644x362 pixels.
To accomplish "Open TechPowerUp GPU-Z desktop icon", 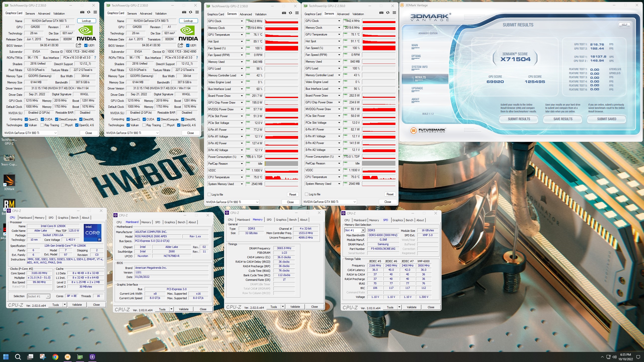I will (9, 142).
